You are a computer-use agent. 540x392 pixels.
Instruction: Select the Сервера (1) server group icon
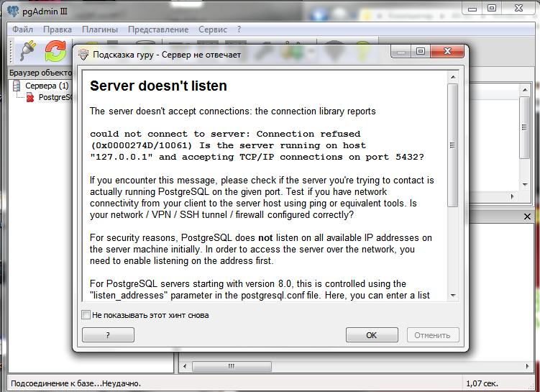(17, 86)
